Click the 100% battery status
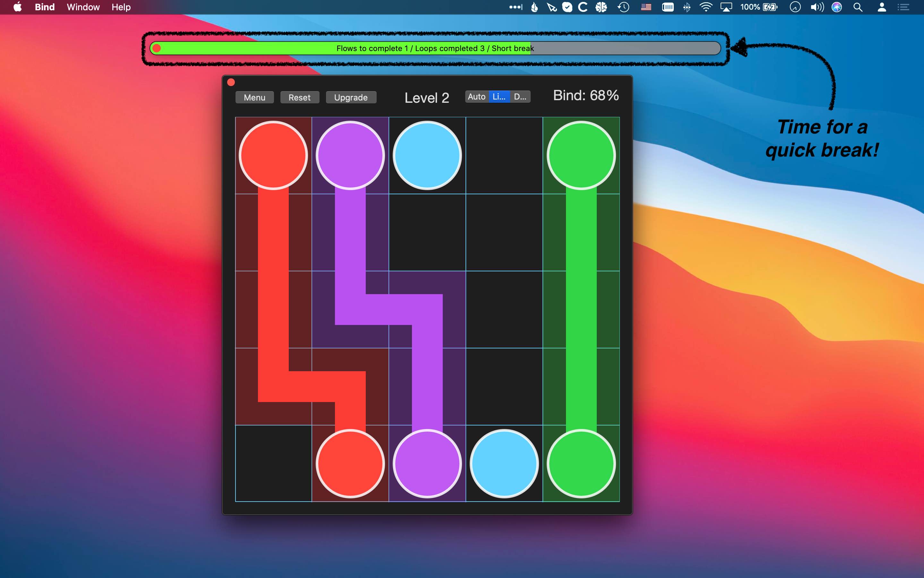 (x=759, y=7)
